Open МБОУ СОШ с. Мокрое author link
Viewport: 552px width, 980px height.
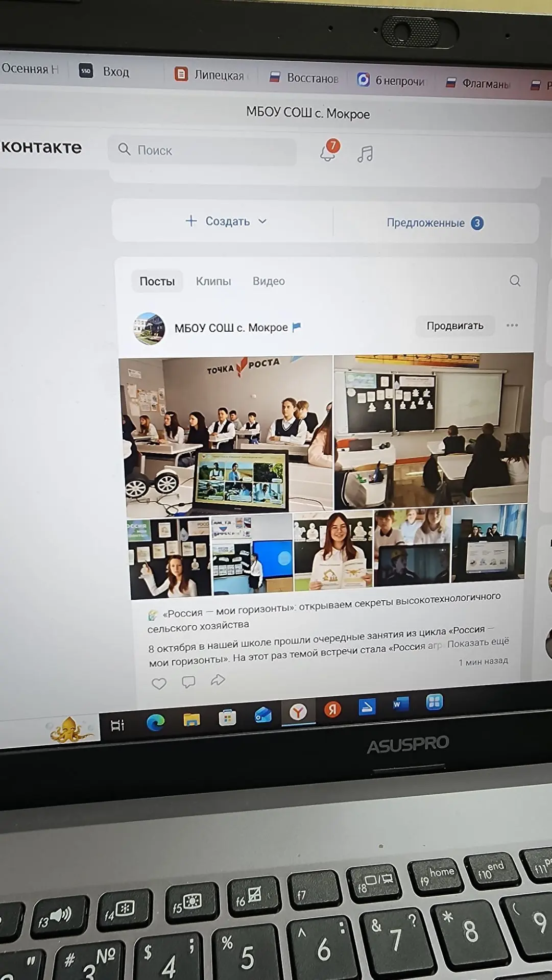231,328
